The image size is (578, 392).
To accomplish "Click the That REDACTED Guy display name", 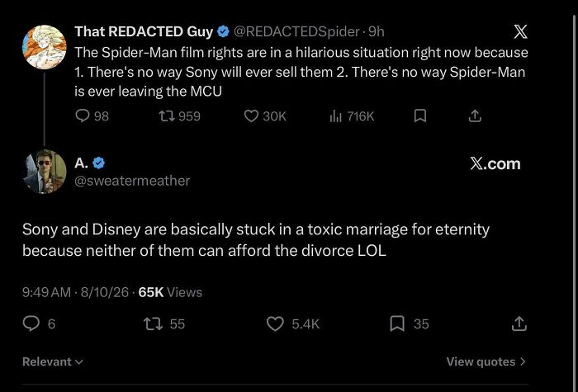I will [x=144, y=31].
